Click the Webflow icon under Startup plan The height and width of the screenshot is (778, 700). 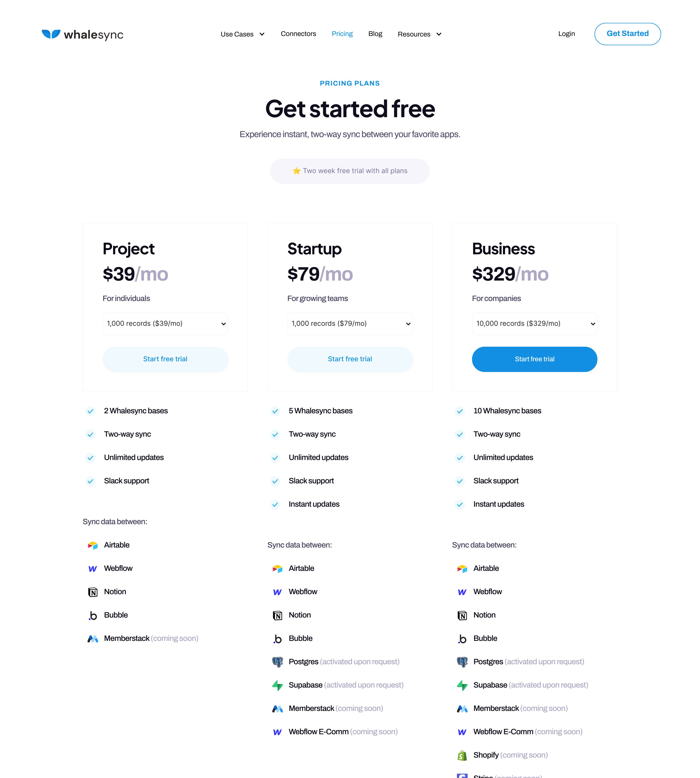[277, 592]
